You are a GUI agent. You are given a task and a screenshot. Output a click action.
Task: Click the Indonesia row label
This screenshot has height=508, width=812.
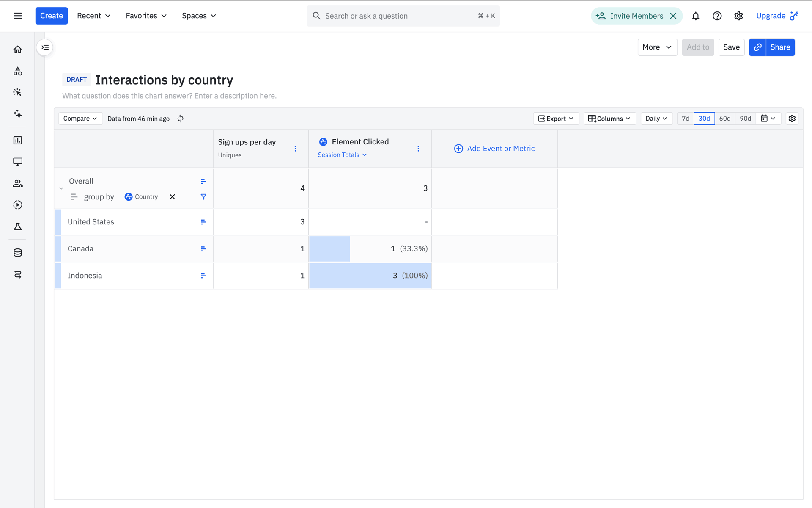tap(85, 276)
